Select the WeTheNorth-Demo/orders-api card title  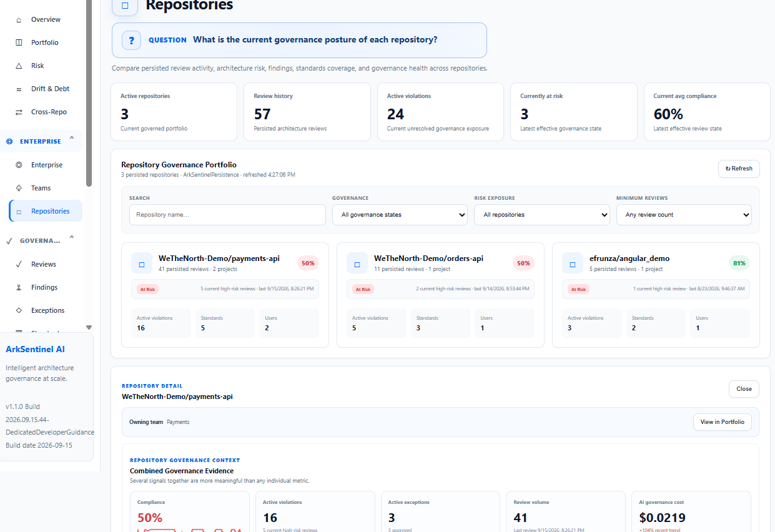[x=428, y=259]
